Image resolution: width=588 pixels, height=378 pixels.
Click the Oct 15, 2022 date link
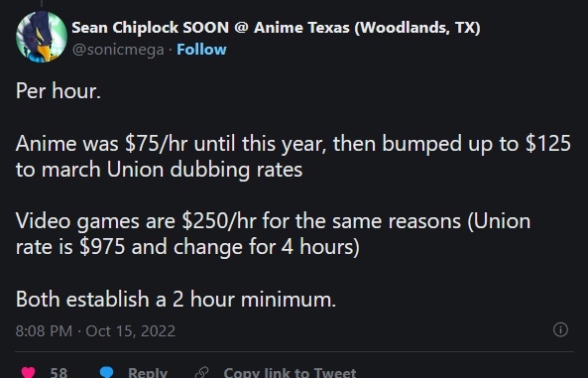[131, 331]
